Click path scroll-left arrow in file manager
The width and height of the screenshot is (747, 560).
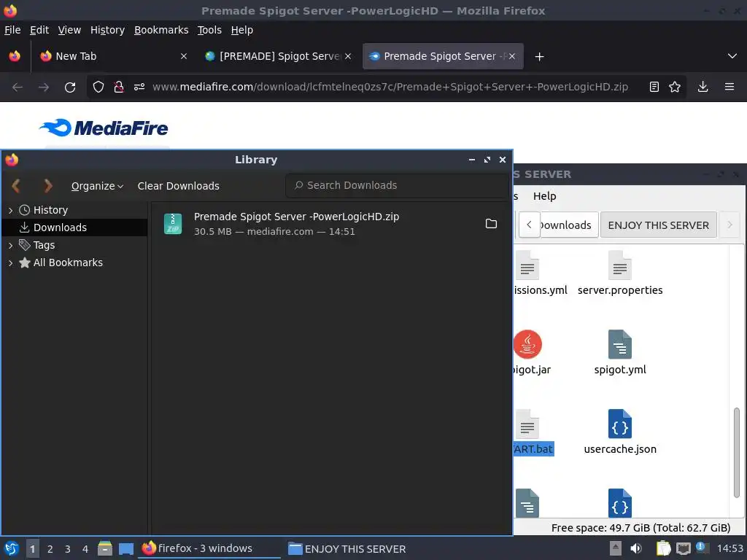click(529, 225)
